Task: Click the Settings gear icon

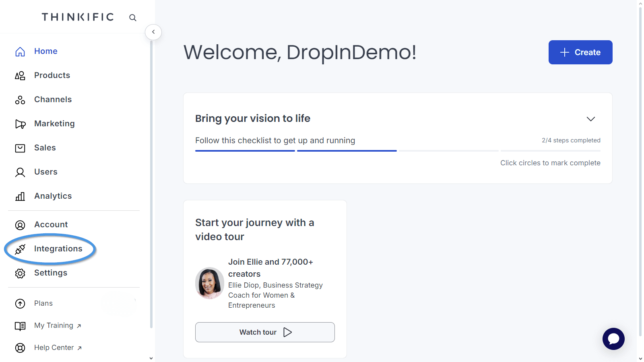Action: pyautogui.click(x=20, y=273)
